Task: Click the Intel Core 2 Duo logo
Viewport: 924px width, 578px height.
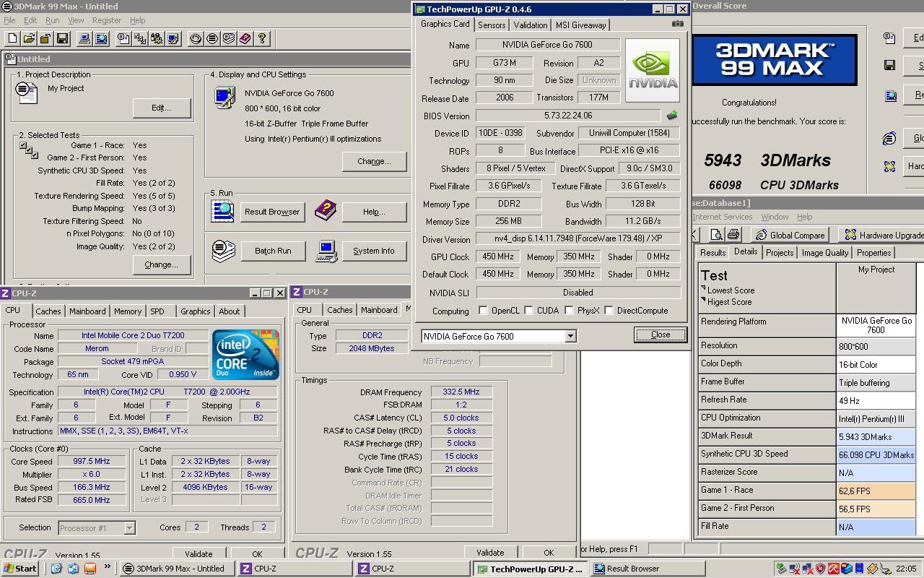Action: 245,354
